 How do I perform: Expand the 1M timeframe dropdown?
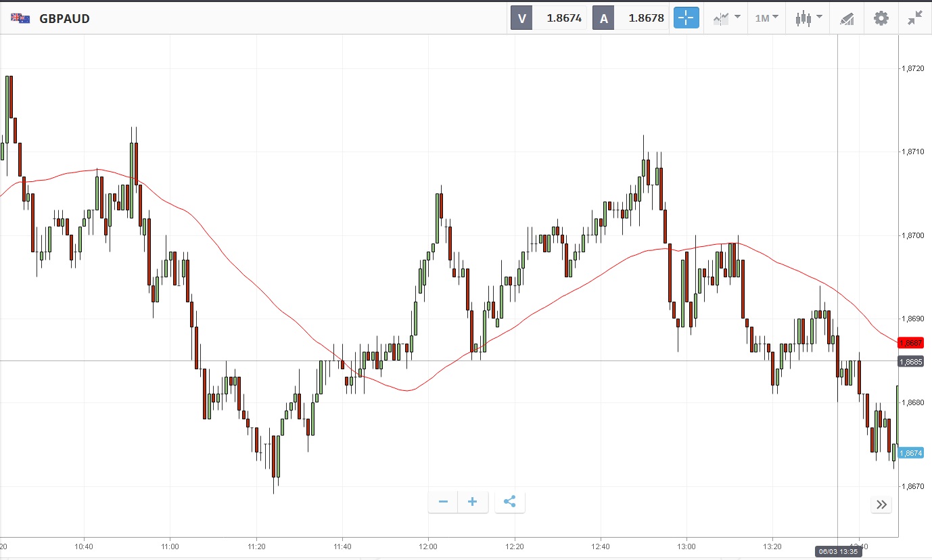point(766,18)
